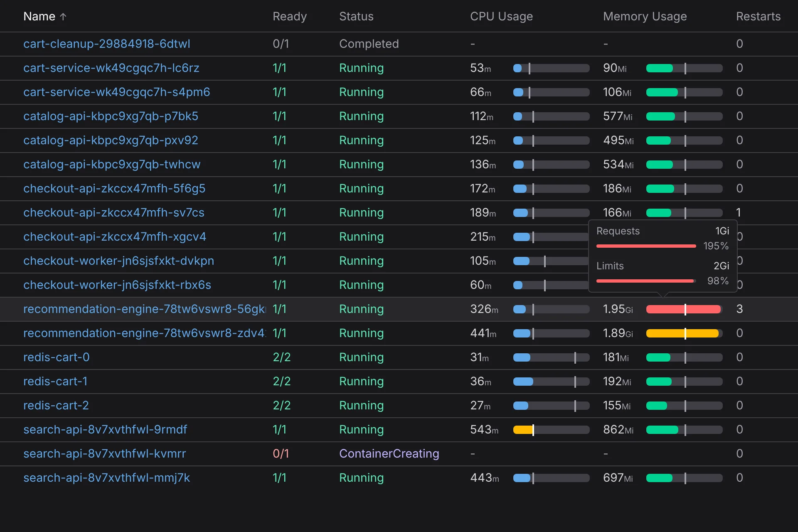Open pod checkout-worker-jn6sjsfxkt-rbx6s
This screenshot has width=798, height=532.
117,285
